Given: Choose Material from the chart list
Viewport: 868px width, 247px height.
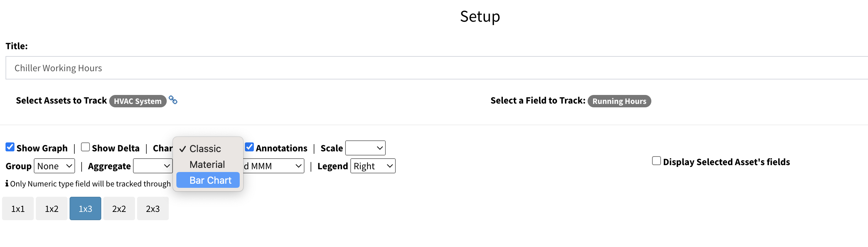Looking at the screenshot, I should coord(207,164).
